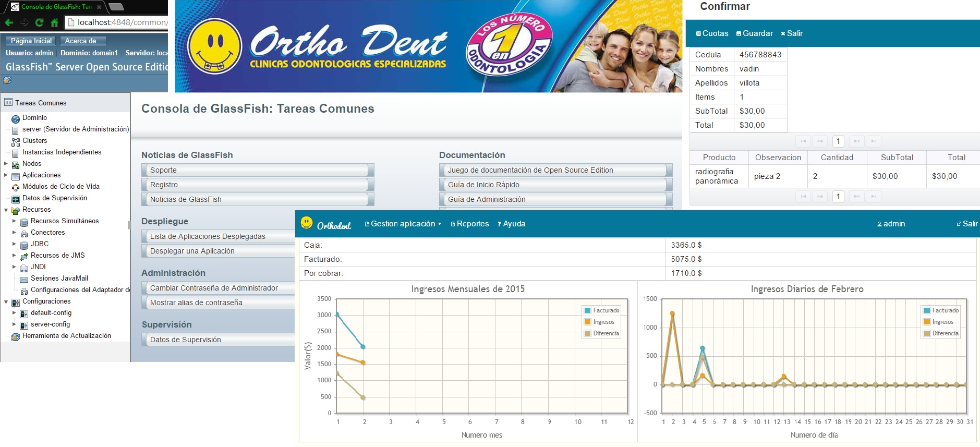Click page 1 in paginator above product table

tap(838, 141)
